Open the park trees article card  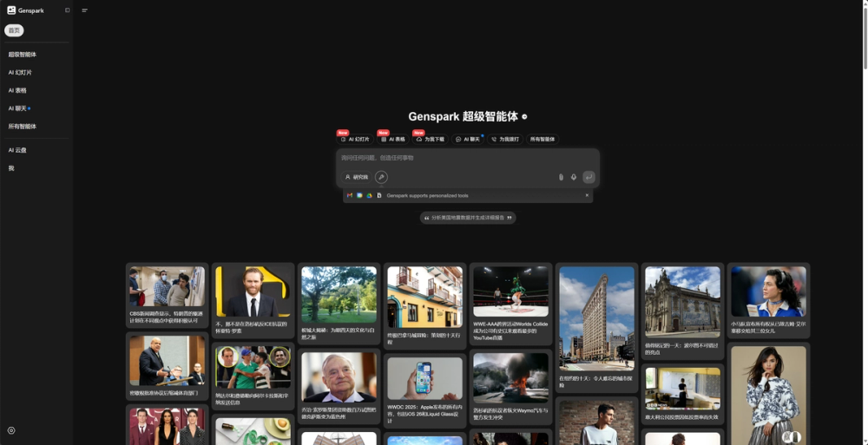point(339,302)
